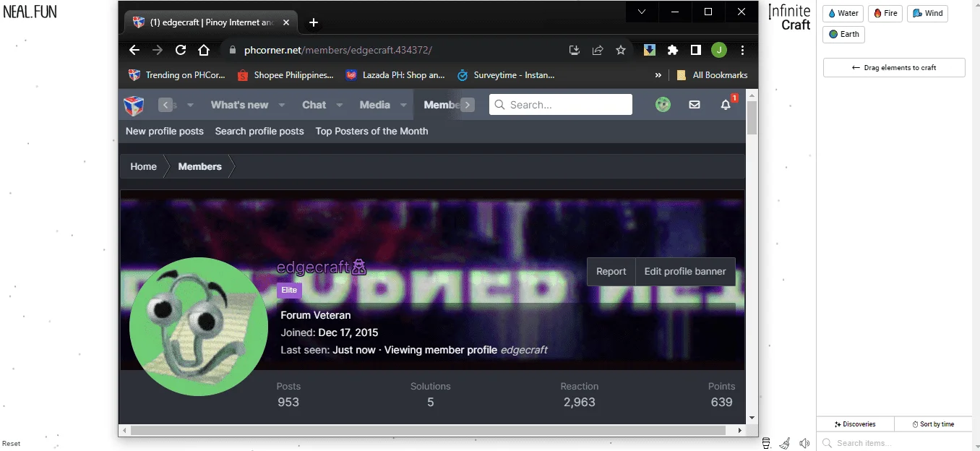Image resolution: width=980 pixels, height=451 pixels.
Task: Click the Clippy profile avatar
Action: click(x=199, y=327)
